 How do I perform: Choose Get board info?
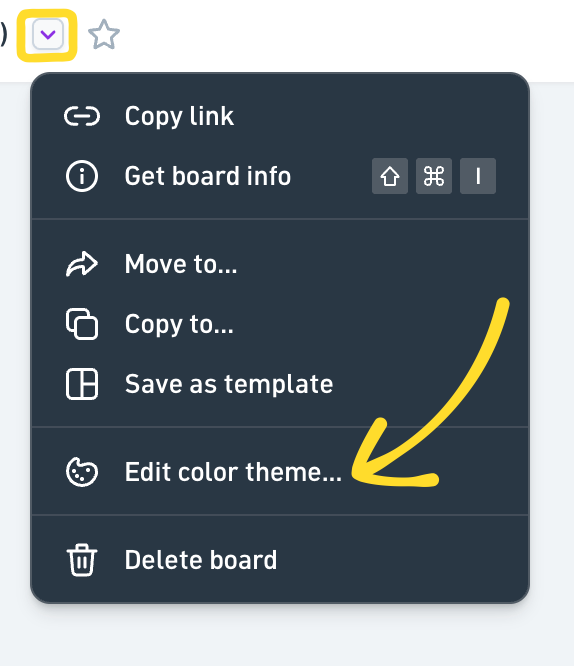pos(280,176)
